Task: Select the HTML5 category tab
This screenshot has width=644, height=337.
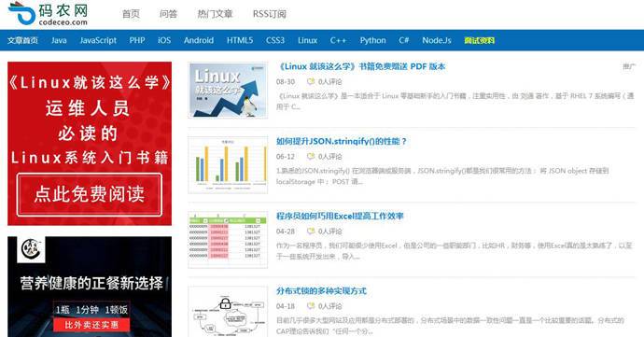Action: [240, 40]
